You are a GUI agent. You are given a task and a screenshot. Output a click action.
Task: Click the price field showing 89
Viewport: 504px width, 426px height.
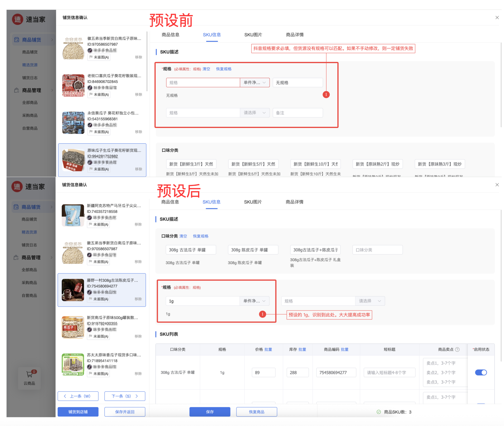(263, 372)
